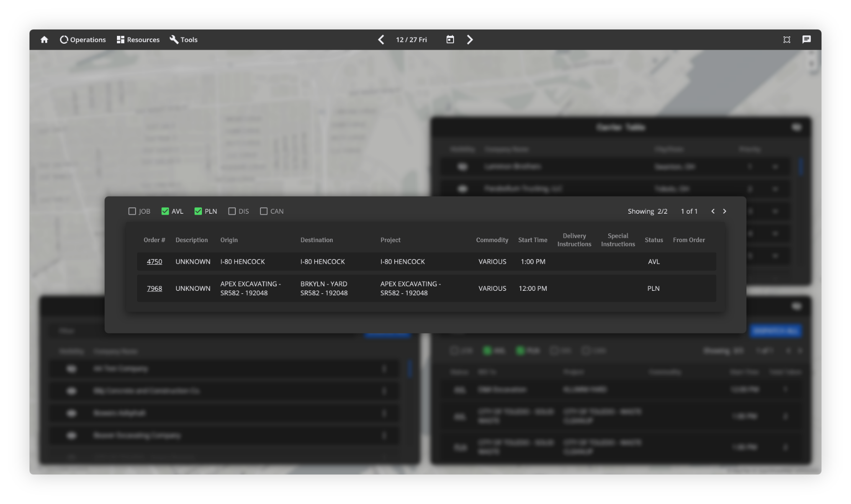Click blue button in bottom-right panel
This screenshot has height=504, width=851.
(775, 331)
